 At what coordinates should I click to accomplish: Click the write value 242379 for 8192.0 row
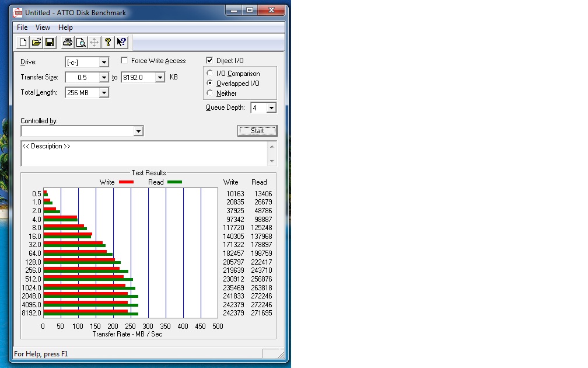coord(233,313)
